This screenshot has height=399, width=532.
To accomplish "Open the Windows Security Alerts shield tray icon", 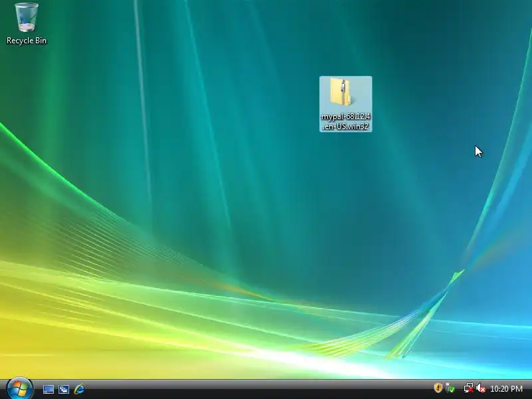I will point(438,388).
